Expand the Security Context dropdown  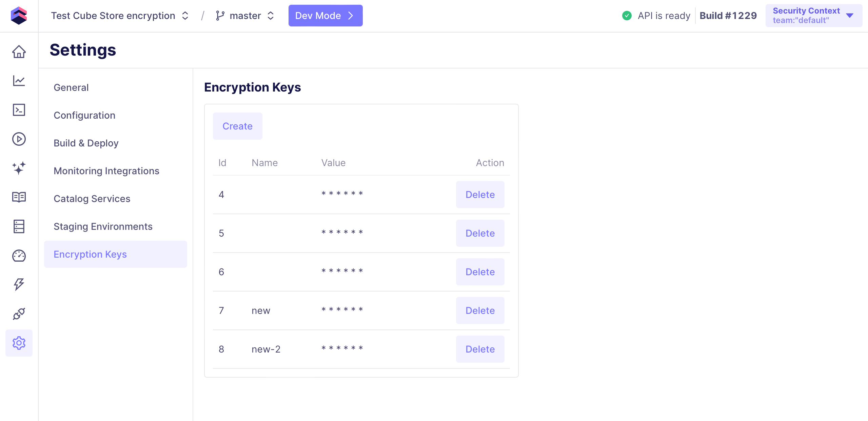click(813, 16)
